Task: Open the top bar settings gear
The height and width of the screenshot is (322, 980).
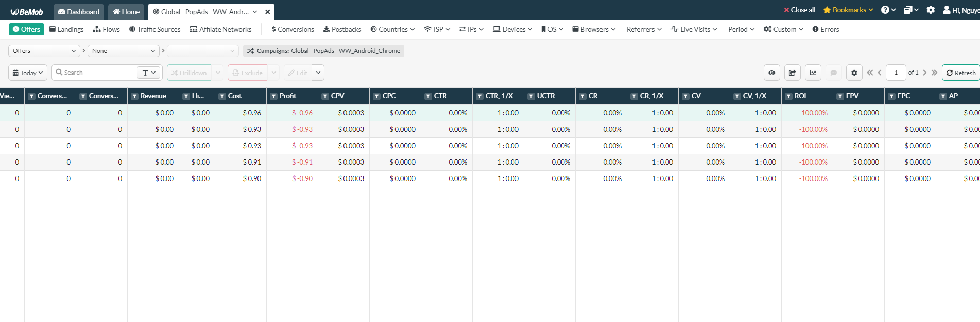Action: (x=931, y=10)
